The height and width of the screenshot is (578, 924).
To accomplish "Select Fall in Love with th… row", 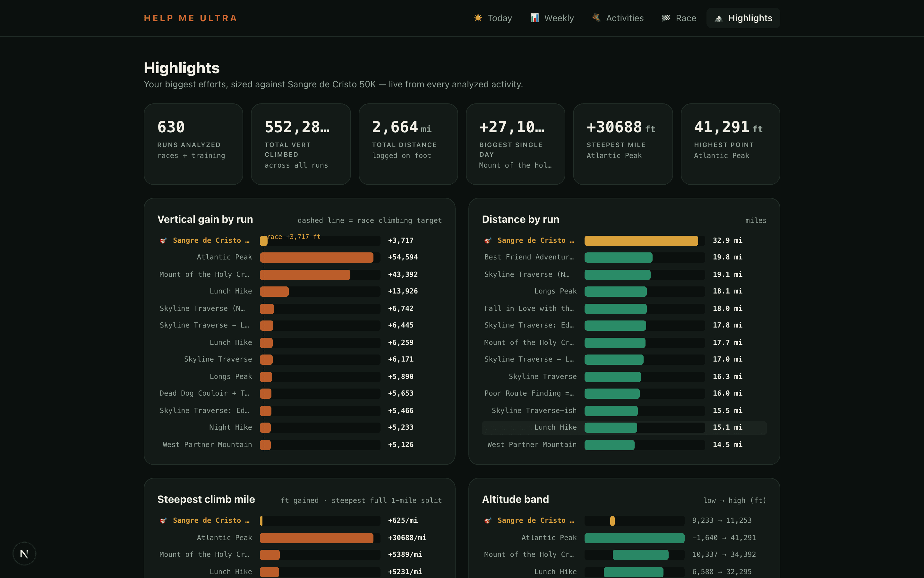I will 624,309.
